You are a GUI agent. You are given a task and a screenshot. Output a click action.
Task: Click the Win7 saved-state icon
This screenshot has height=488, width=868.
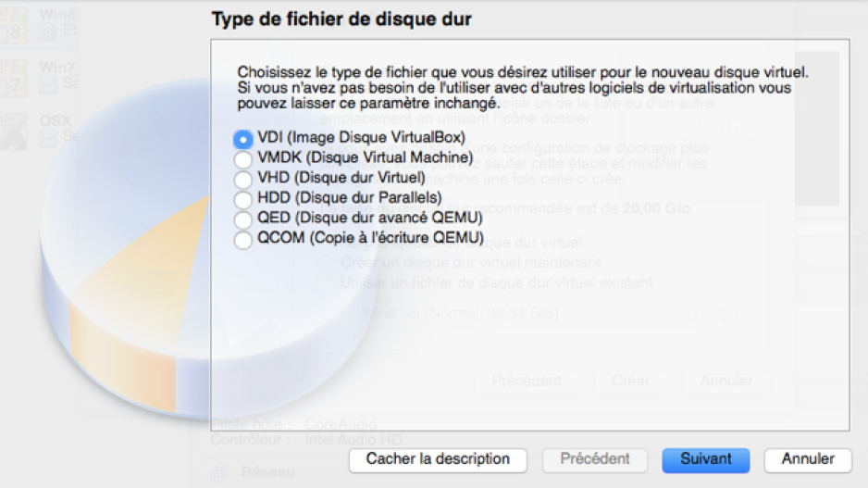point(49,85)
